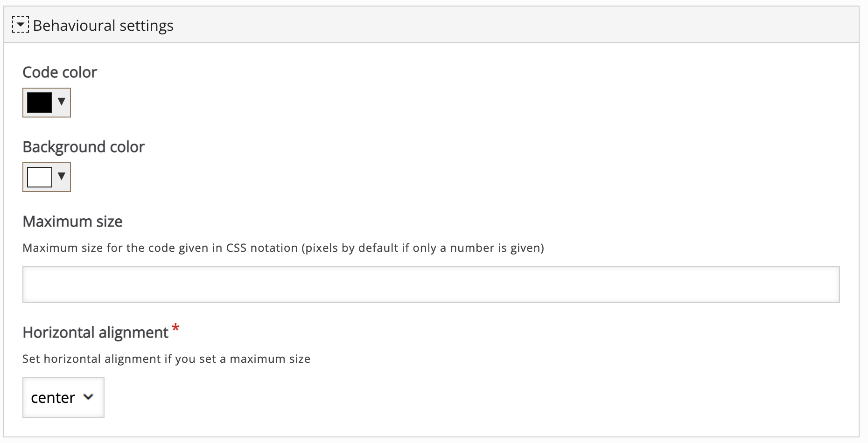Screen dimensions: 868x443
Task: Click the 'center' value in alignment select
Action: click(53, 398)
